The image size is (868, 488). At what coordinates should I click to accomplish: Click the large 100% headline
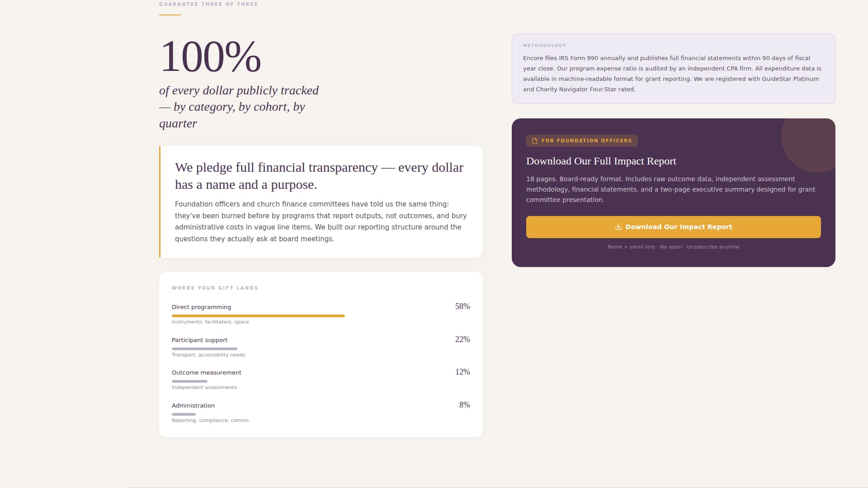coord(210,57)
